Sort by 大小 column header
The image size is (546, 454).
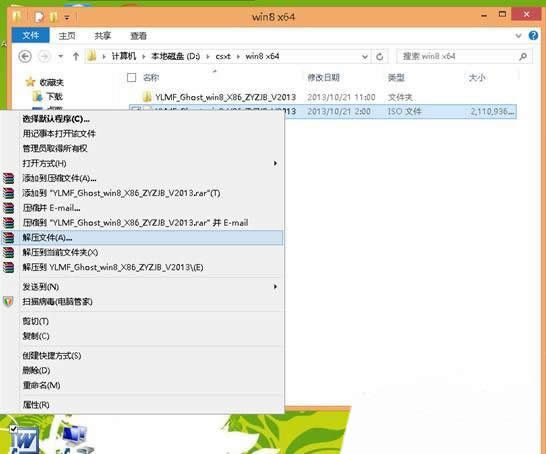coord(477,77)
